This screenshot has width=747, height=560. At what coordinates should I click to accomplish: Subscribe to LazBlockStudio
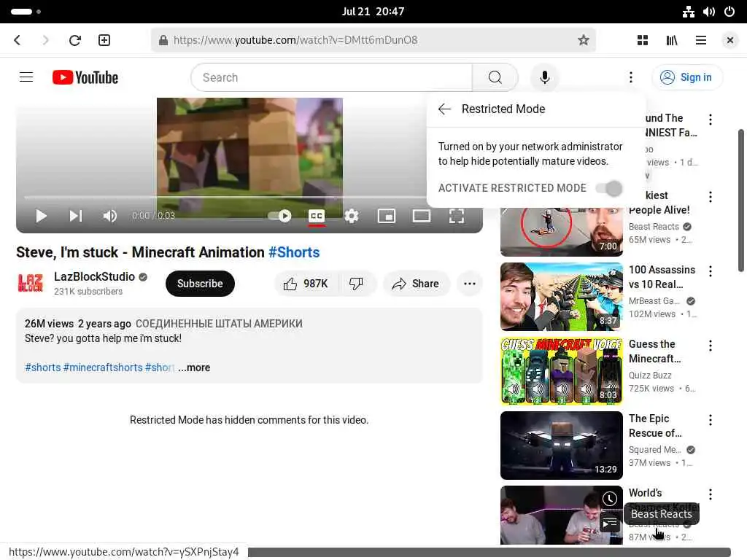(200, 284)
